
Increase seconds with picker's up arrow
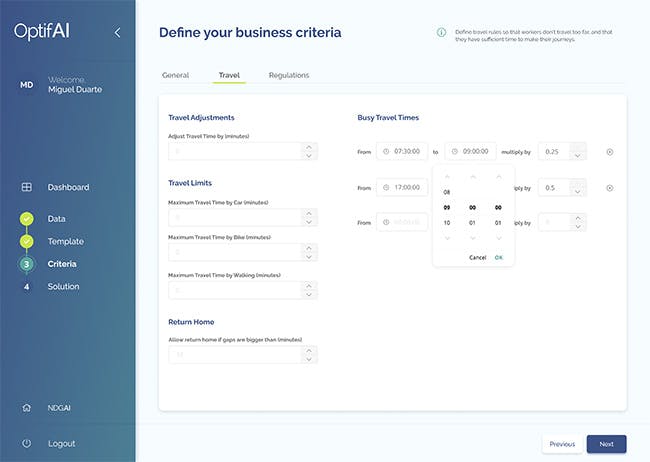[x=499, y=177]
